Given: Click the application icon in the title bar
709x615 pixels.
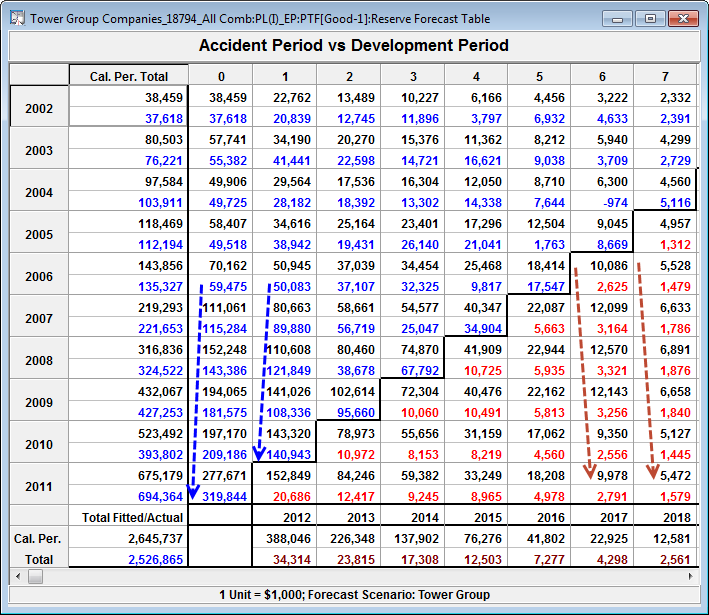Looking at the screenshot, I should coord(17,19).
